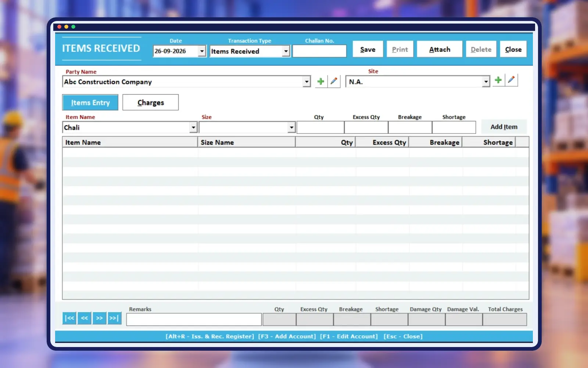Click the Total Charges total box

(505, 319)
